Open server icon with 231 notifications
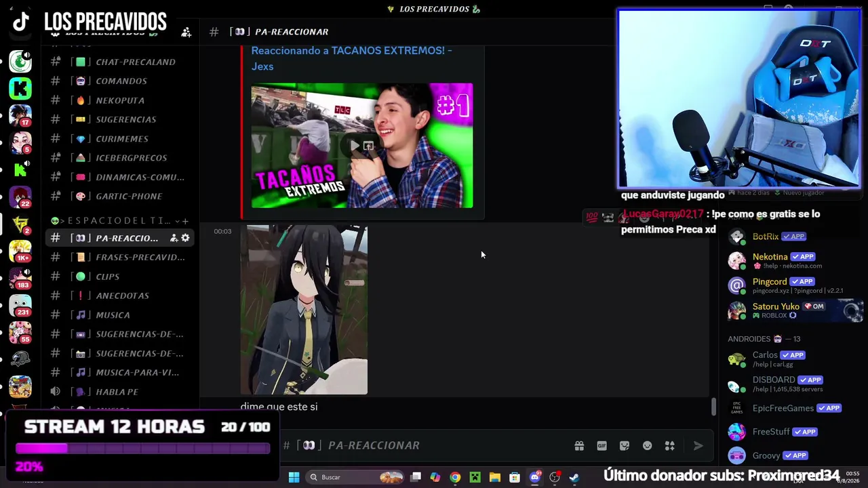Screen dimensions: 868x488 pos(20,305)
